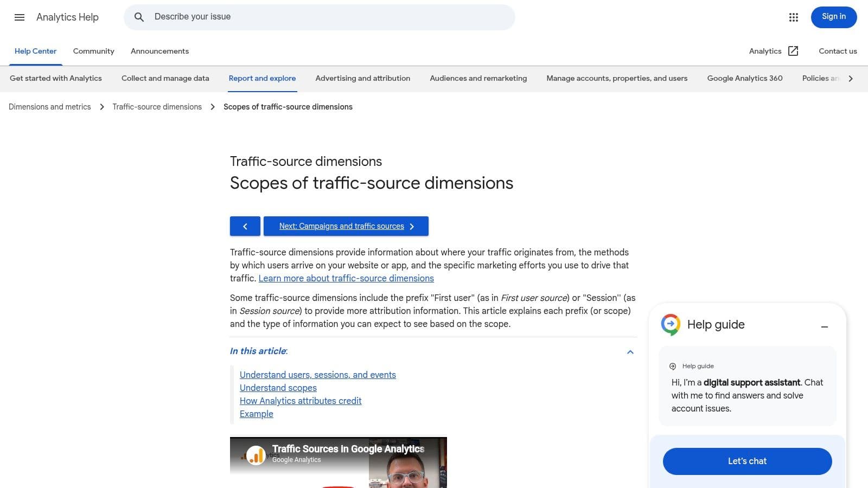Click the Analytics external link icon
This screenshot has width=868, height=488.
793,51
